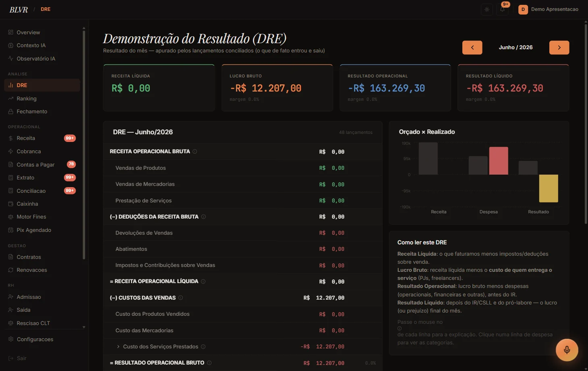This screenshot has width=588, height=371.
Task: Open Fechamento in the sidebar
Action: click(42, 111)
